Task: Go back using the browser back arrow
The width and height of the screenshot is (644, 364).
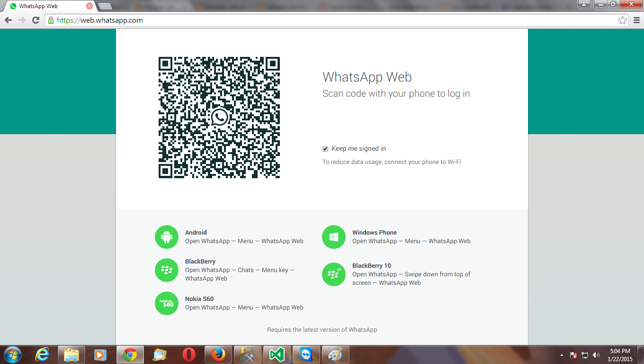Action: click(8, 20)
